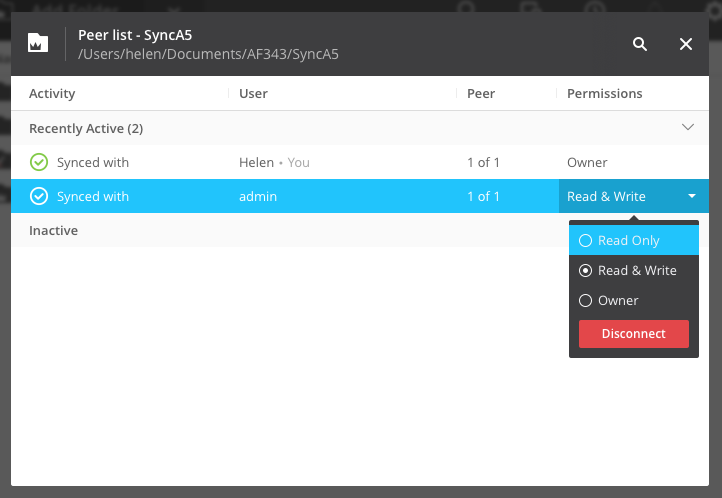The width and height of the screenshot is (722, 498).
Task: Click the Inactive group label
Action: [x=53, y=230]
